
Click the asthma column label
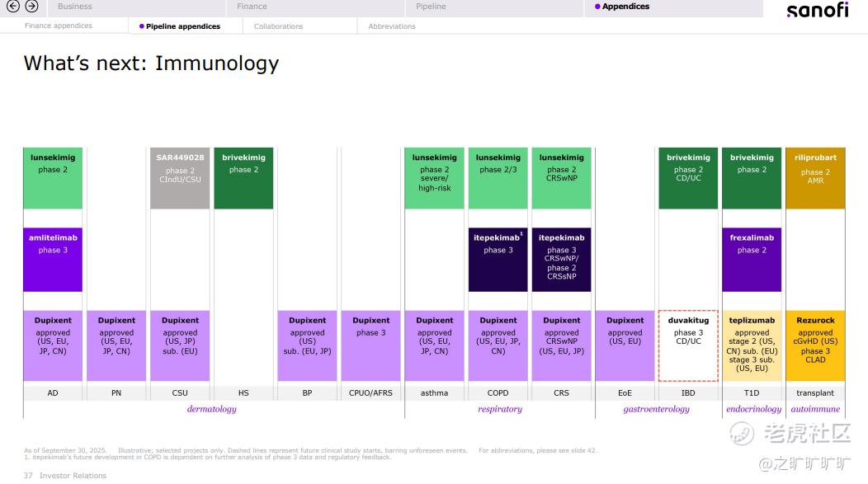click(435, 392)
